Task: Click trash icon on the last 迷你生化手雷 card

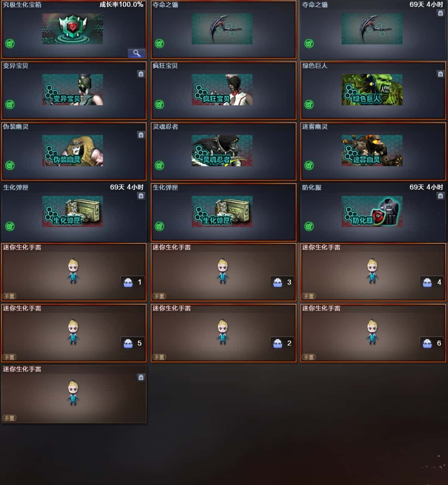Action: coord(141,377)
